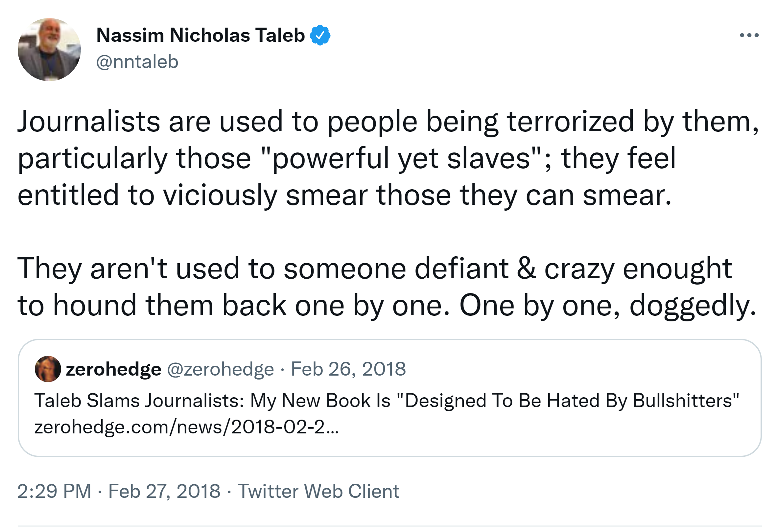The image size is (776, 532).
Task: Click the zerohedge display name
Action: 113,369
